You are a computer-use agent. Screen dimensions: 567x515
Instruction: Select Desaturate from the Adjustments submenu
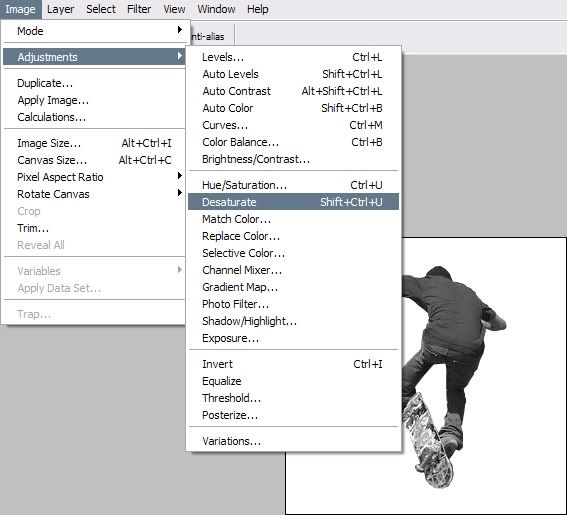coord(293,202)
